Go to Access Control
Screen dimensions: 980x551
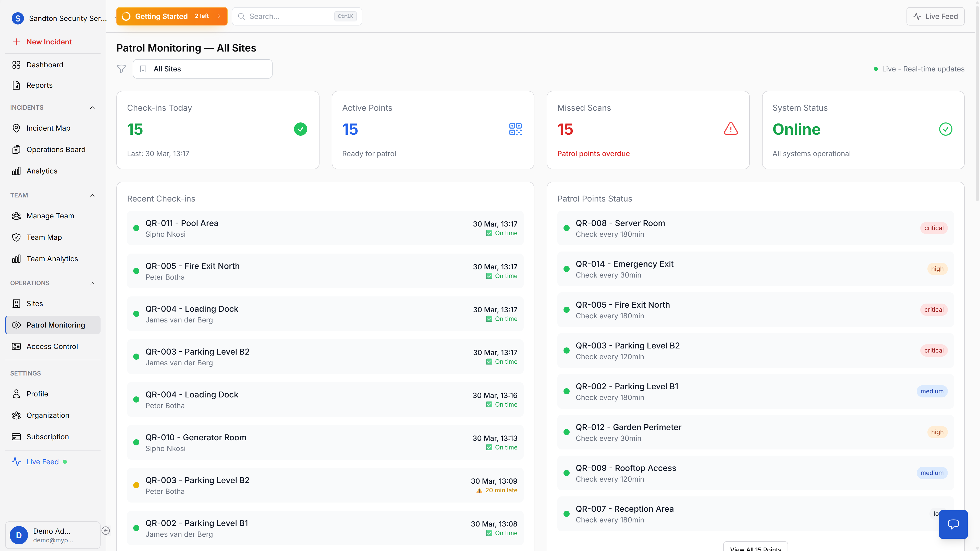click(52, 346)
